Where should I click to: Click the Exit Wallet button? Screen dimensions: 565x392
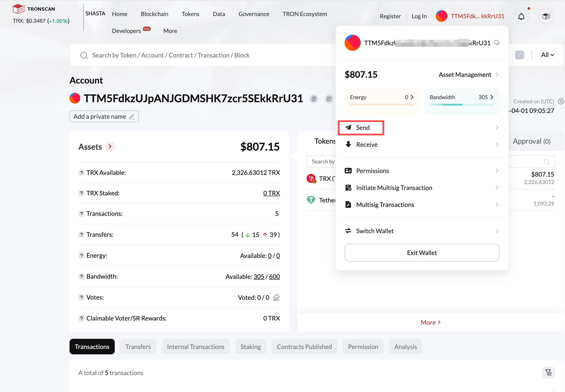(x=422, y=253)
